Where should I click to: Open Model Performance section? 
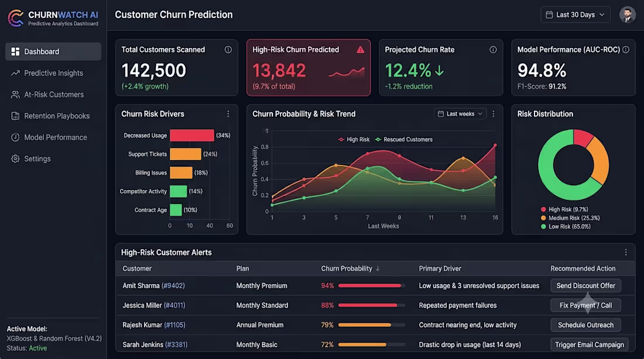[x=53, y=137]
